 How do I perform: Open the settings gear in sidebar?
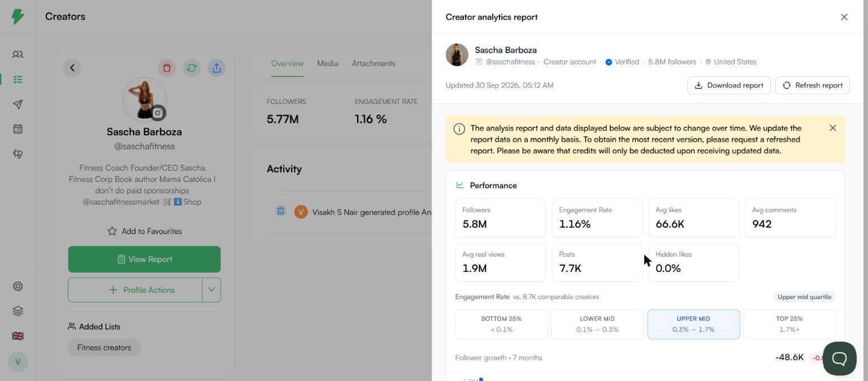18,287
